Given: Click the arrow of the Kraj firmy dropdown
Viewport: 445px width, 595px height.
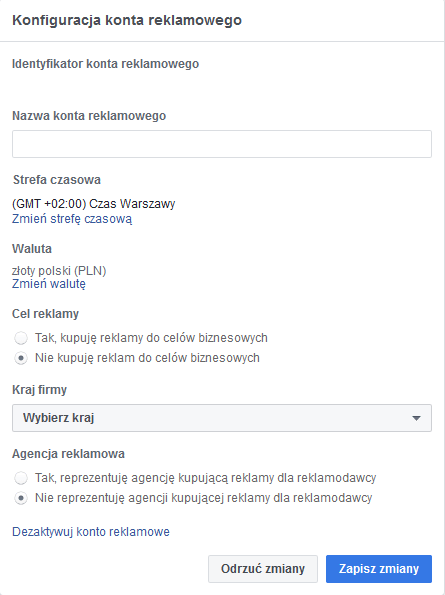Looking at the screenshot, I should 416,418.
